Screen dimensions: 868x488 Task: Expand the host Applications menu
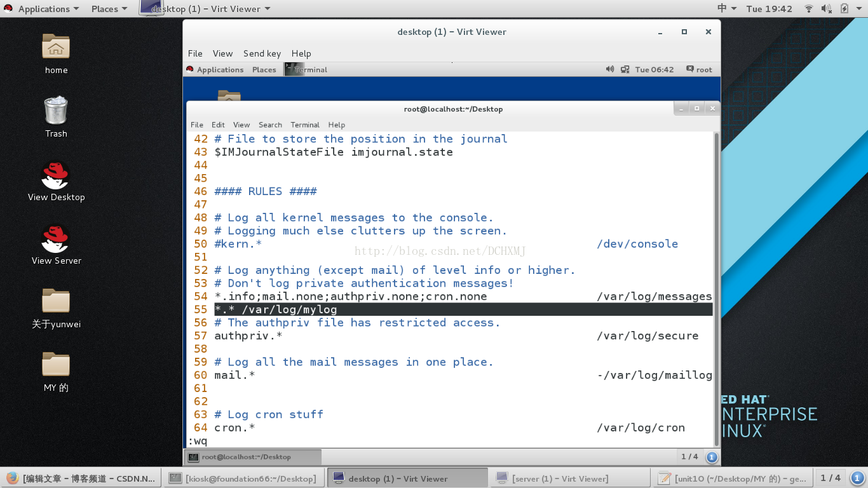tap(42, 9)
